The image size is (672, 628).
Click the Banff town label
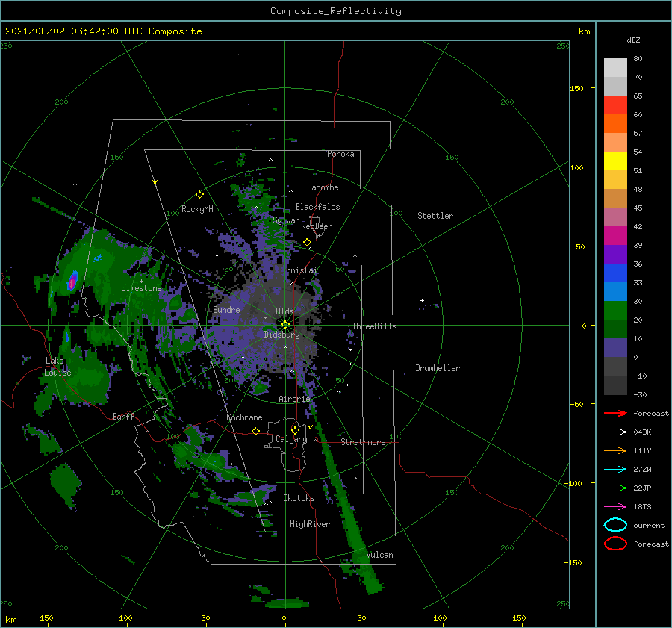[123, 416]
